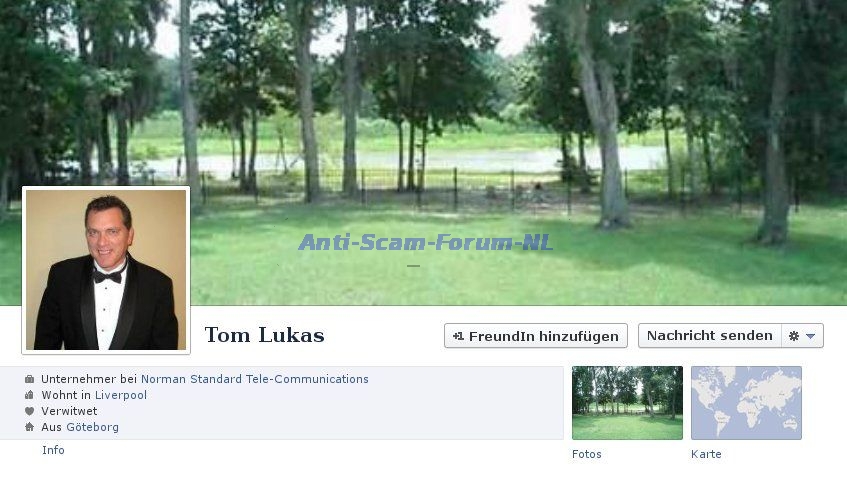Screen dimensions: 847x483
Task: Open the Fotos section label
Action: point(587,454)
